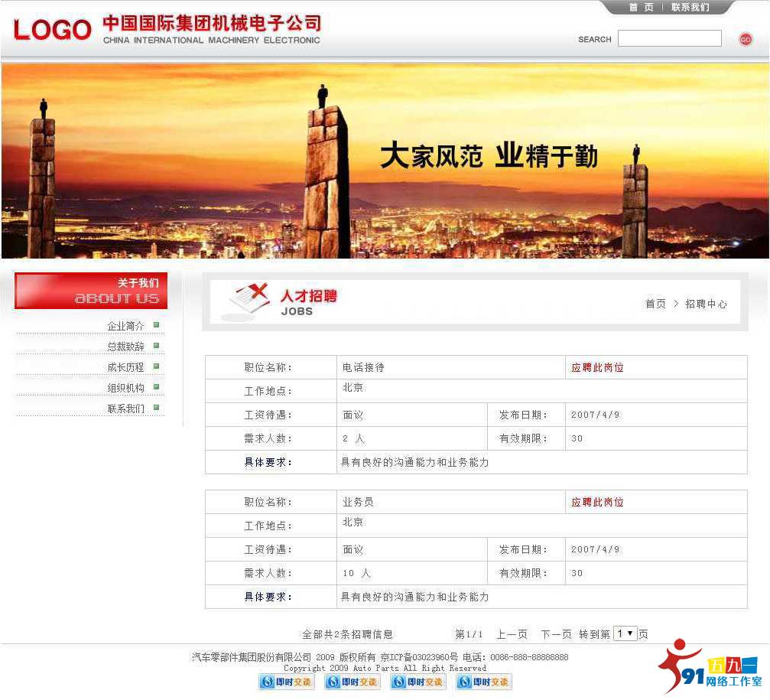Image resolution: width=770 pixels, height=700 pixels.
Task: Click the fourth 即时交谈 chat icon
Action: click(x=484, y=682)
